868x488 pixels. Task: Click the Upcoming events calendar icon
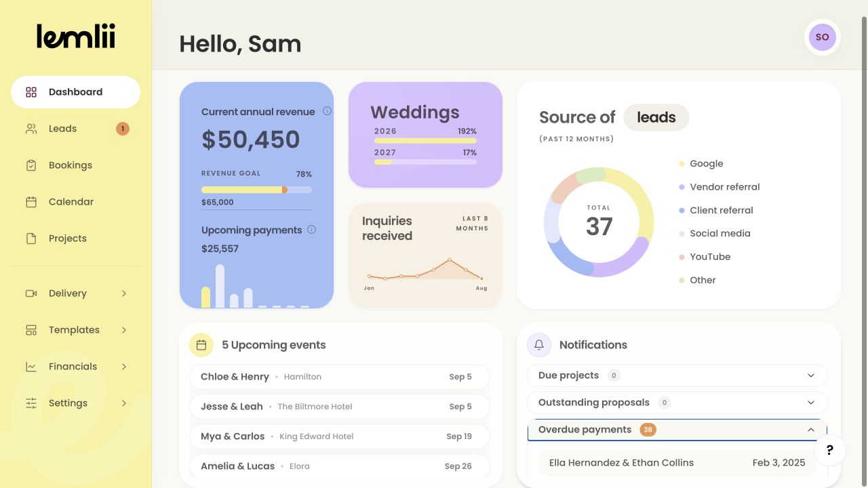click(201, 345)
